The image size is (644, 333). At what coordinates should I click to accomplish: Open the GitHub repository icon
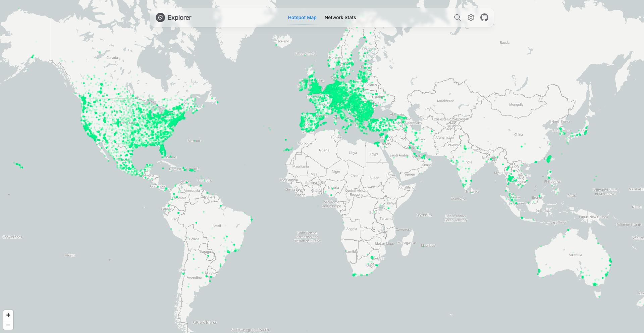click(x=484, y=17)
